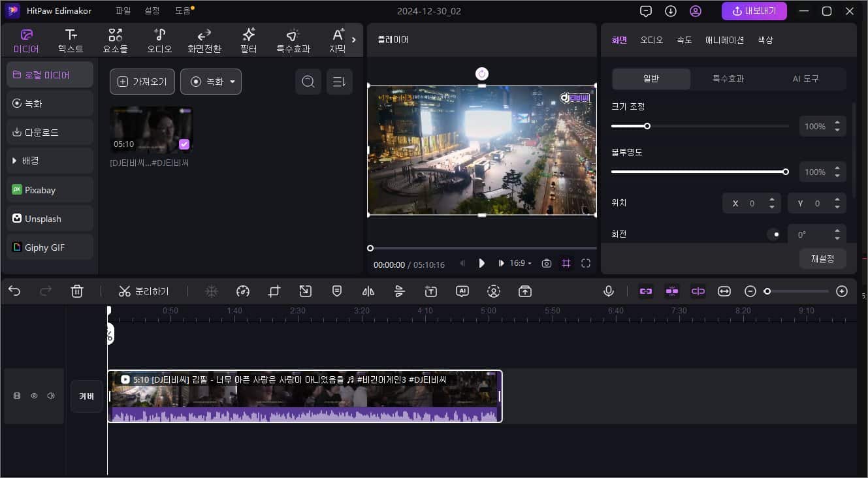The width and height of the screenshot is (868, 478).
Task: Switch to the 오디오 properties tab
Action: (651, 40)
